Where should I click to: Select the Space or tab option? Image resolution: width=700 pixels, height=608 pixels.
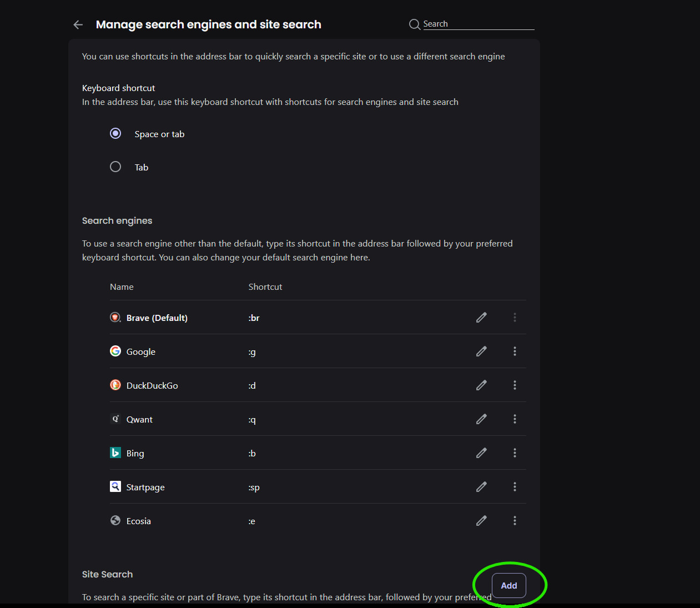[115, 133]
